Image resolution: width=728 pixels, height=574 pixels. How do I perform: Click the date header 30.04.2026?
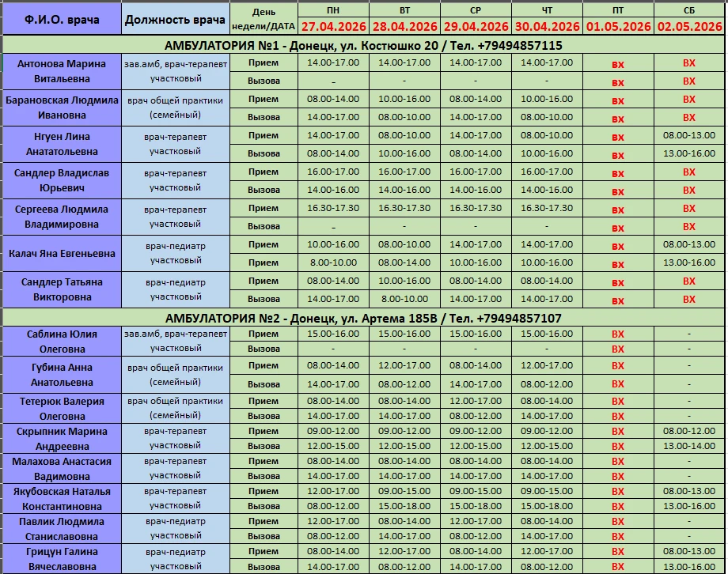[547, 26]
